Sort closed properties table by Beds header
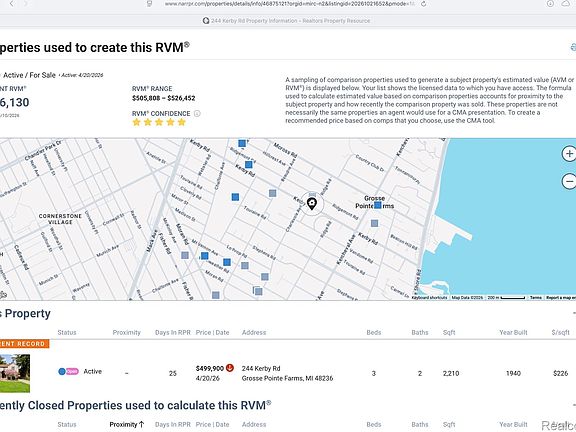 374,425
